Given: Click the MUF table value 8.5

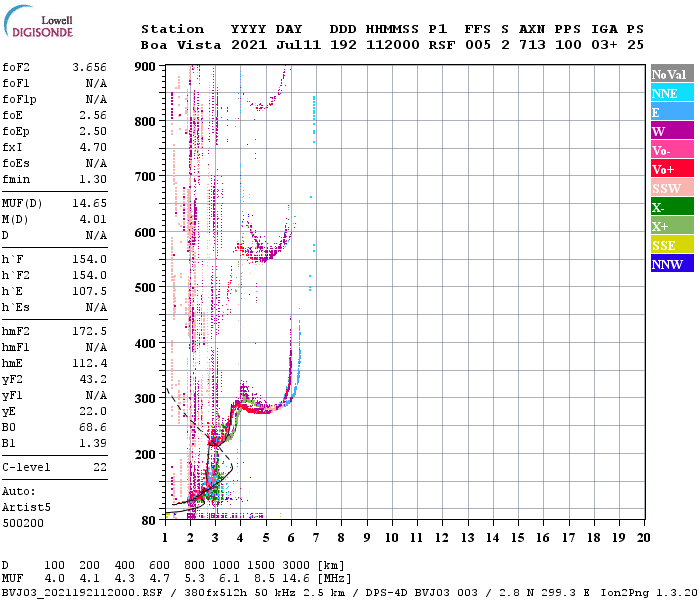Looking at the screenshot, I should [x=264, y=579].
